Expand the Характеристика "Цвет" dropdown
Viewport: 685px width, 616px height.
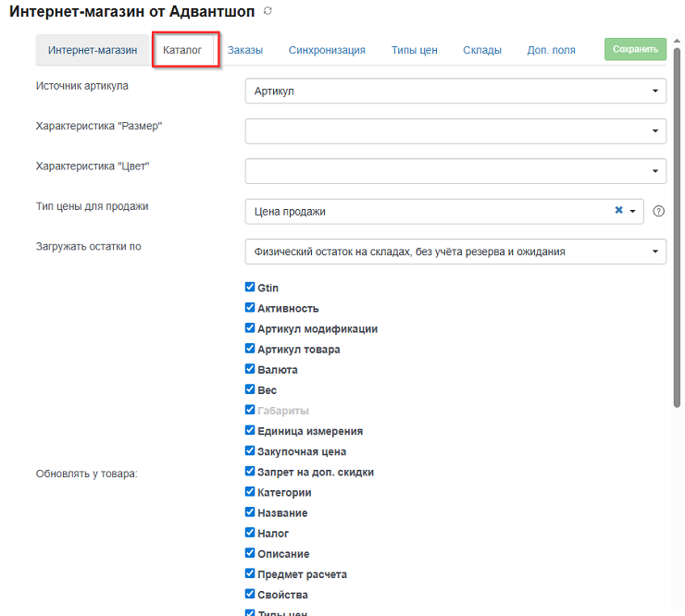coord(455,171)
